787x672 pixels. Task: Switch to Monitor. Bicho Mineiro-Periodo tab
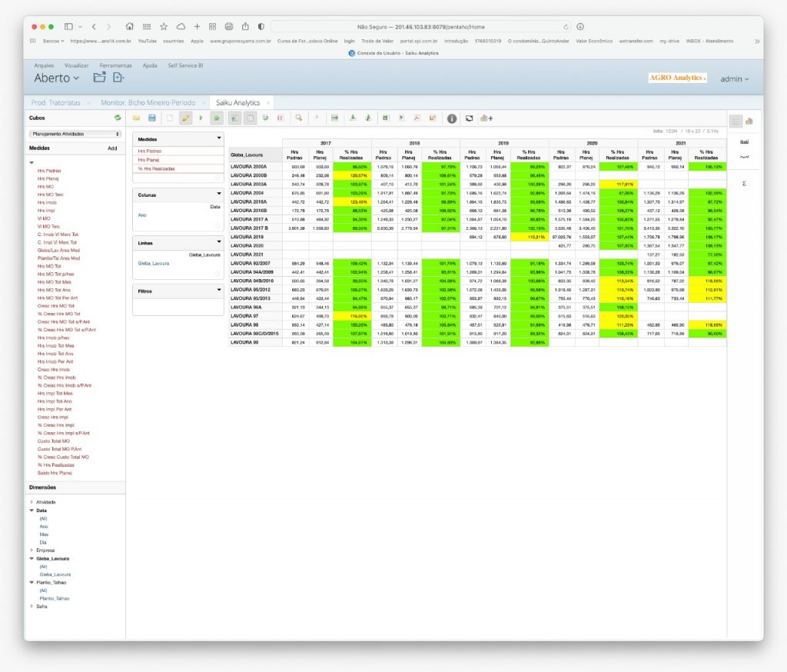pos(148,102)
